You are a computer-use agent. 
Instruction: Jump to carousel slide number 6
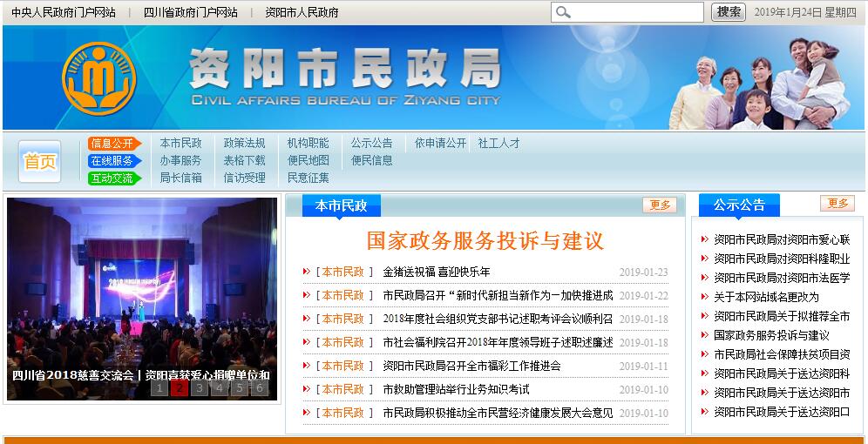point(259,388)
